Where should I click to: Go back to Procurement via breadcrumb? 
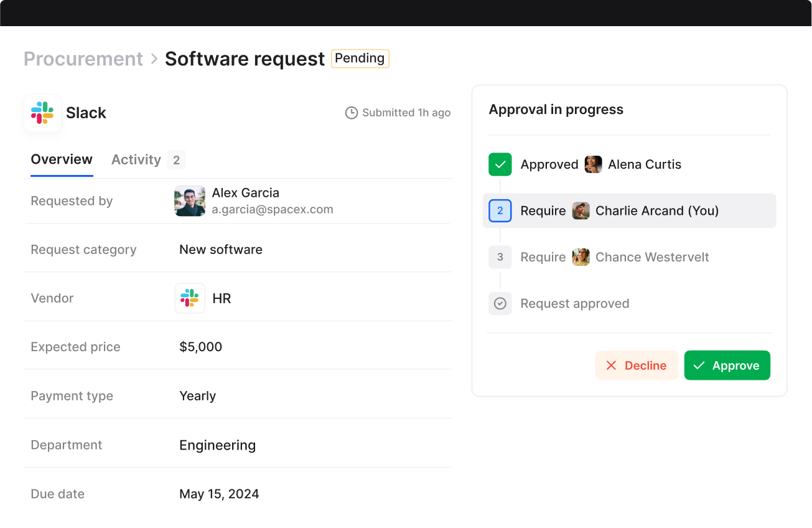83,59
